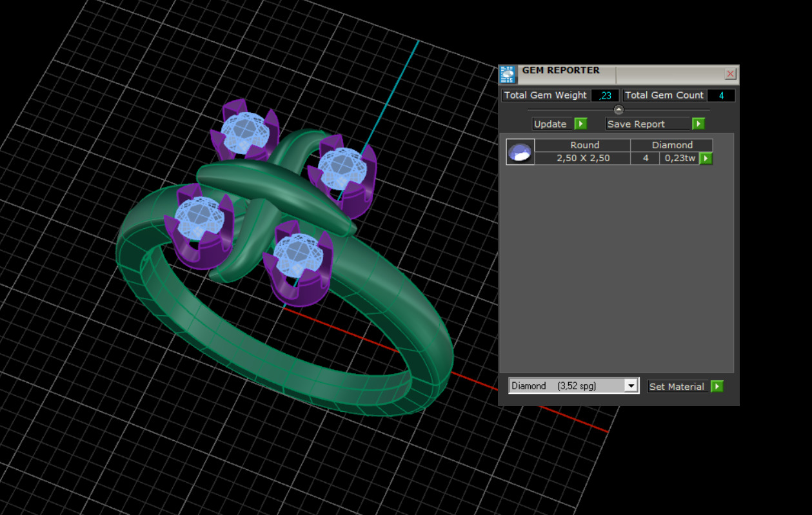Click the '2,50 X 2,50' size cell
This screenshot has height=515, width=812.
583,158
